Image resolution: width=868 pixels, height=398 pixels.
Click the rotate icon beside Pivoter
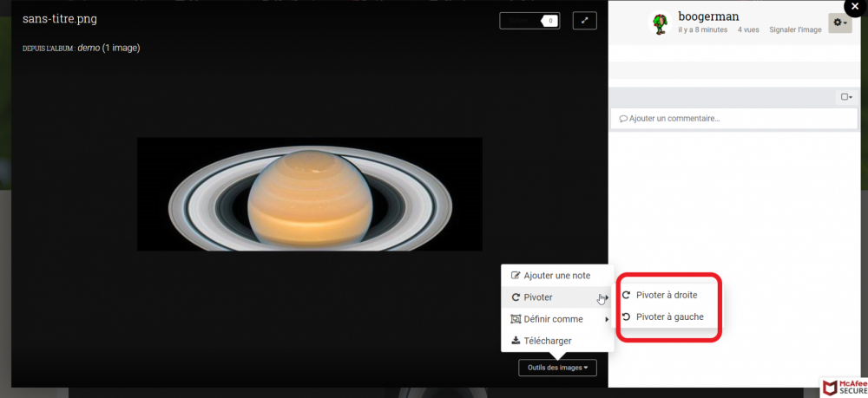tap(516, 297)
